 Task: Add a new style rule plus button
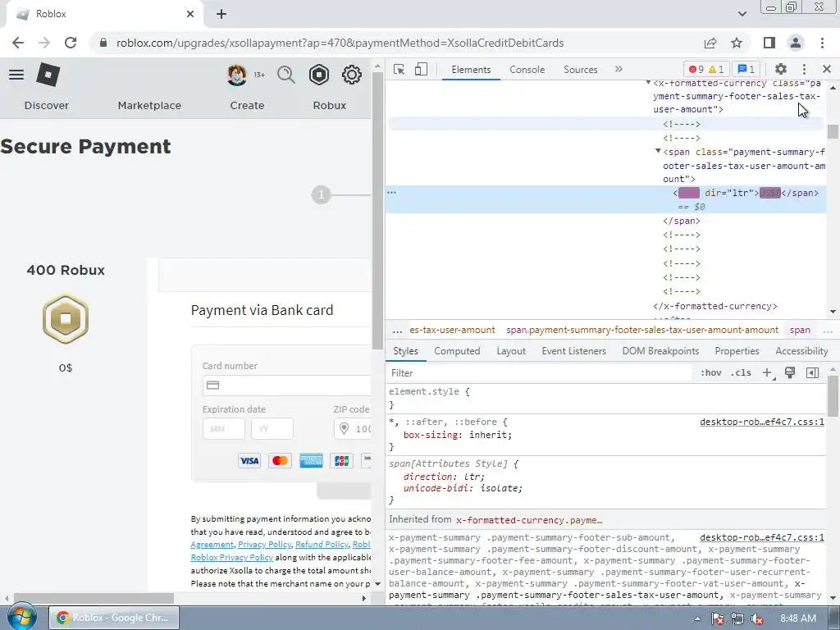[767, 373]
